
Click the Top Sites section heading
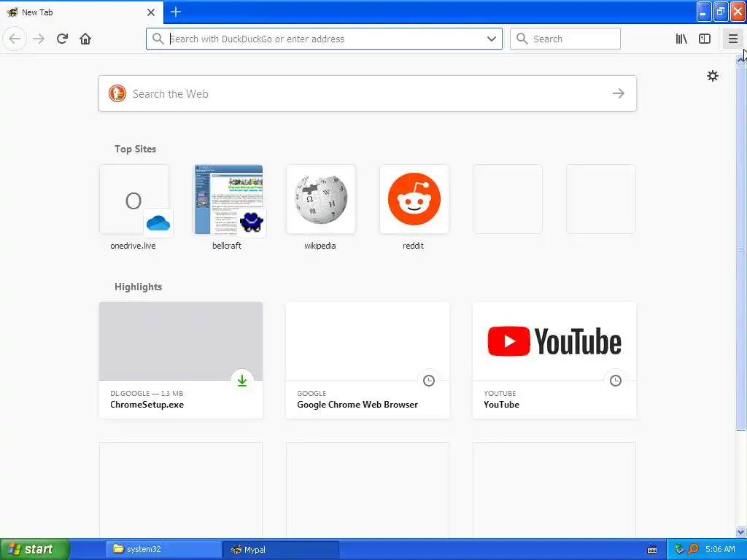pyautogui.click(x=135, y=149)
